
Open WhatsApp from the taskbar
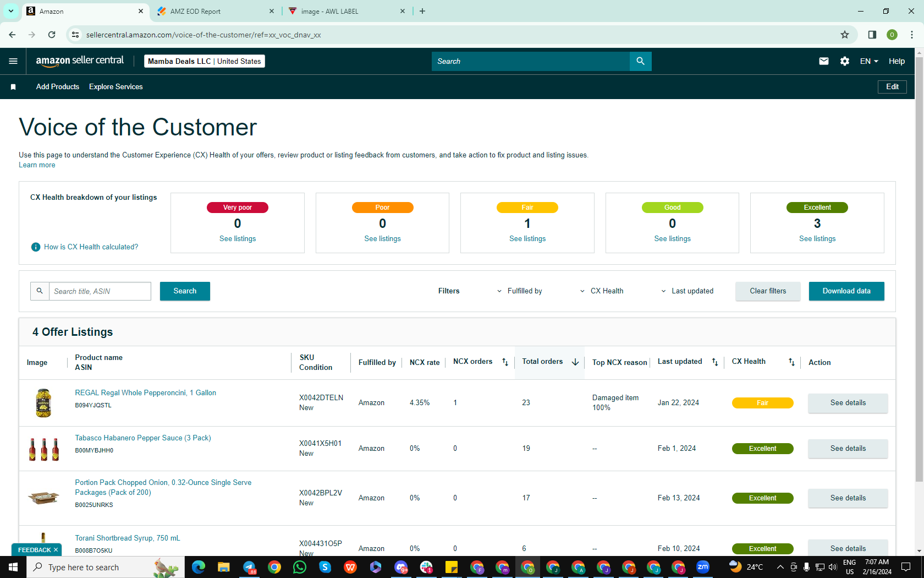[300, 567]
